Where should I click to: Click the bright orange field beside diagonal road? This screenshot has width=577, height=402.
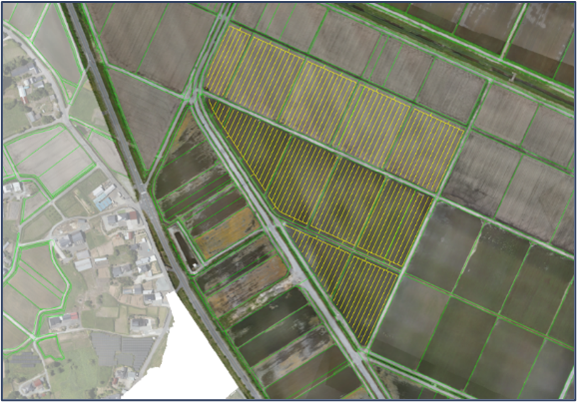coord(228,233)
